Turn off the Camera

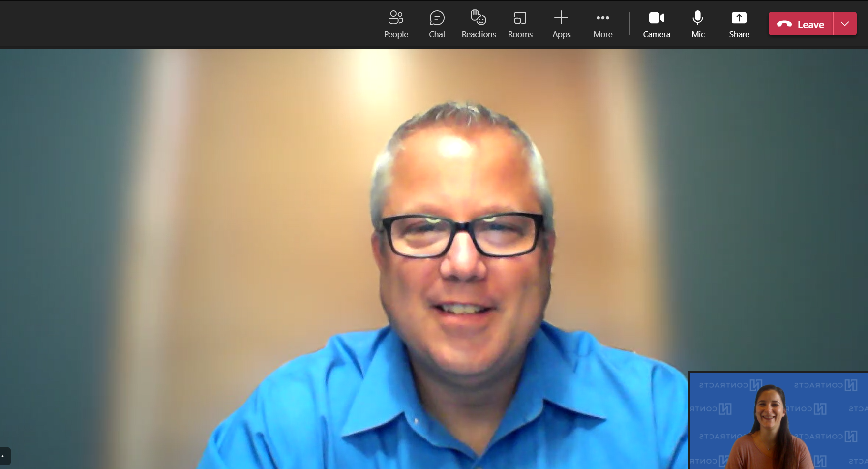pyautogui.click(x=657, y=25)
